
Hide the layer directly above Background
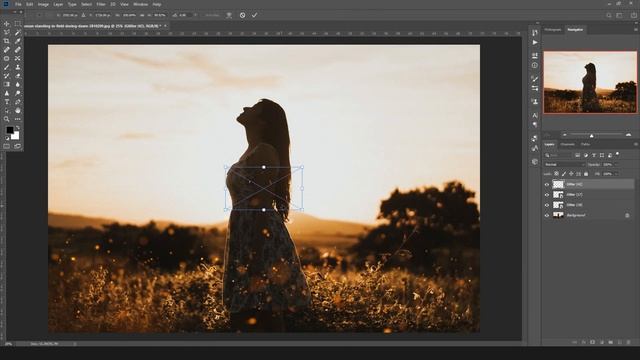click(547, 205)
